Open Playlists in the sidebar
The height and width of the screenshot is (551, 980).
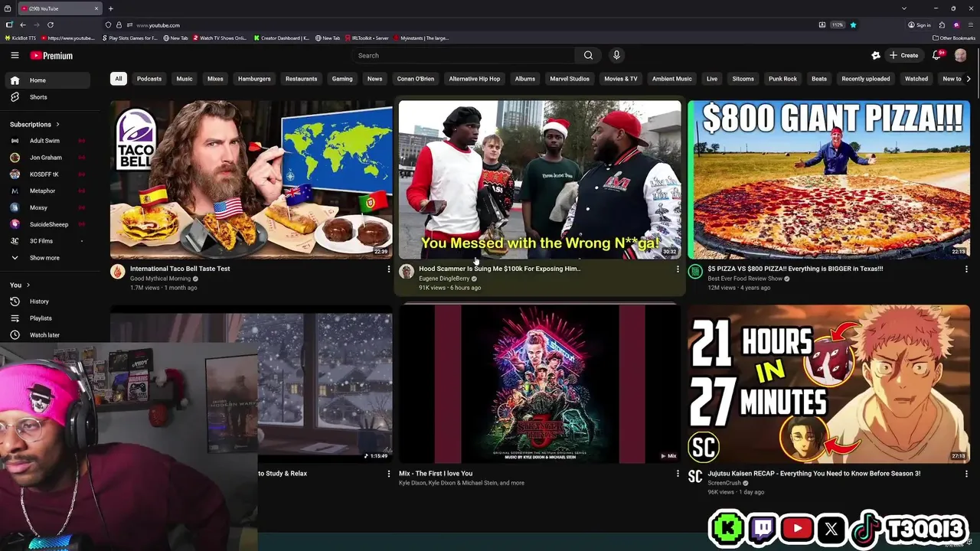pos(47,318)
